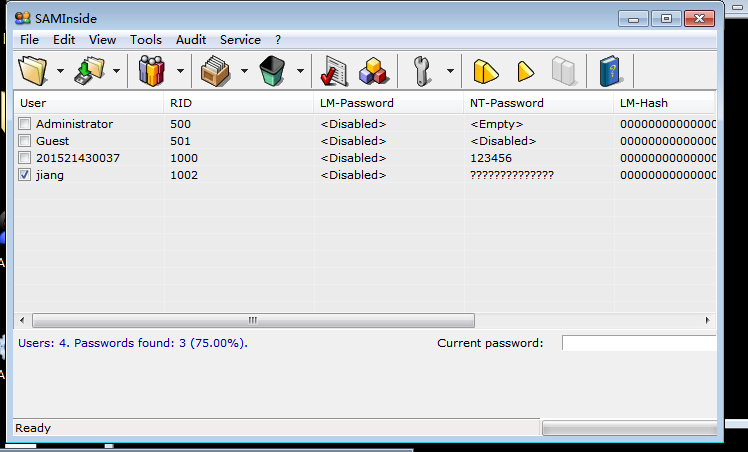Click the scrollbar right arrow
This screenshot has height=452, width=748.
[707, 320]
